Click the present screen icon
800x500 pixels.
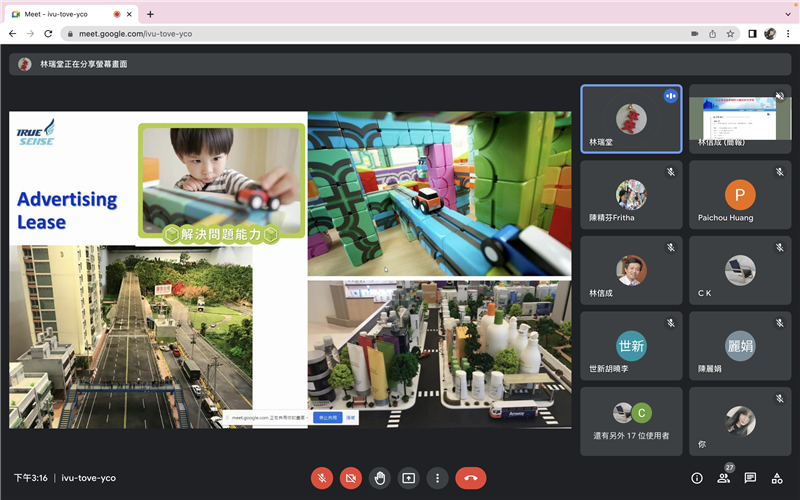click(408, 478)
